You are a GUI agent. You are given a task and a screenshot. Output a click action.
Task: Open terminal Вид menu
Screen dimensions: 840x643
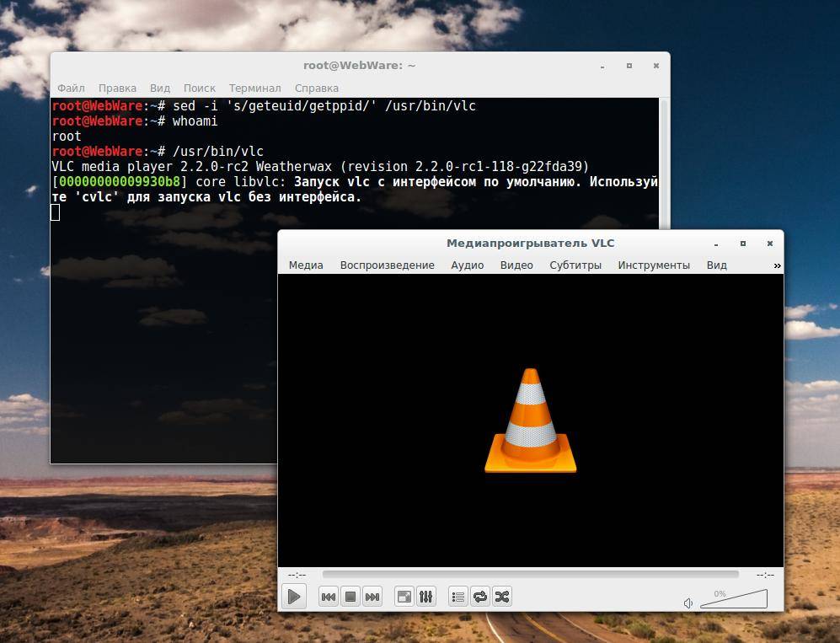point(159,88)
